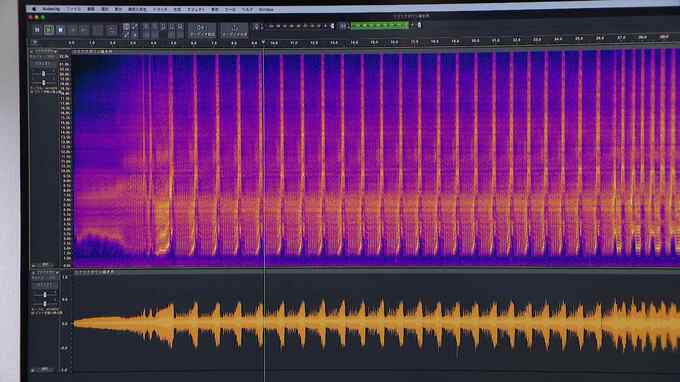Toggle the Loop button in transport toolbar

(111, 29)
